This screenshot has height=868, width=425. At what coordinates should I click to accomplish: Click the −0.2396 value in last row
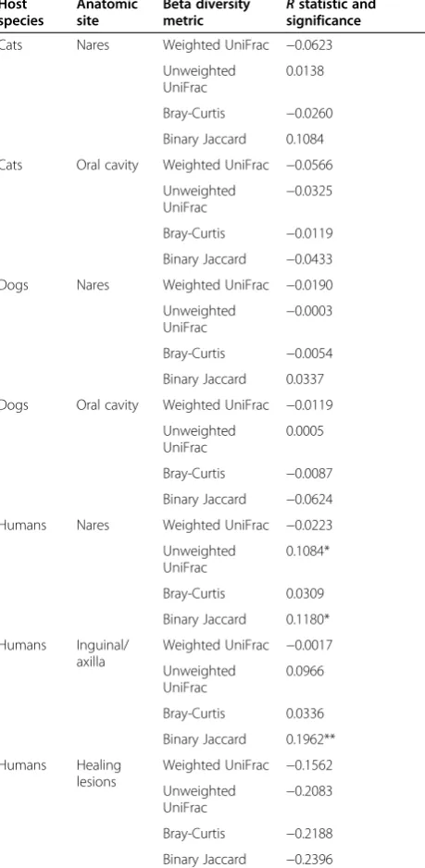309,860
